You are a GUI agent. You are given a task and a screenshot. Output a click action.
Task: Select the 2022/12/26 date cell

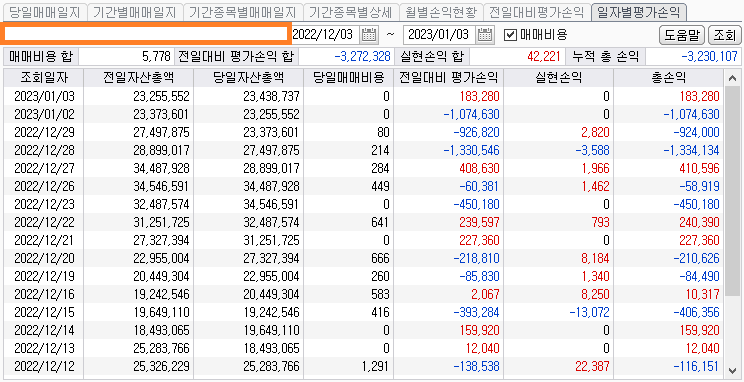point(44,186)
